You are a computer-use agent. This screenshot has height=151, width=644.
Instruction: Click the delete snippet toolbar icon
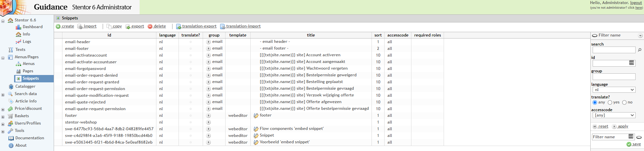coord(150,26)
